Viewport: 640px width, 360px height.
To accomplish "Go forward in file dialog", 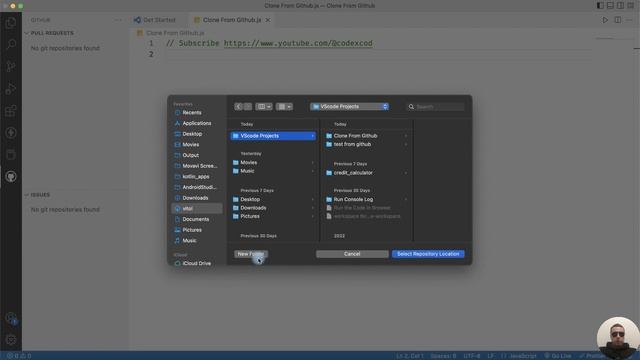I will (x=248, y=107).
